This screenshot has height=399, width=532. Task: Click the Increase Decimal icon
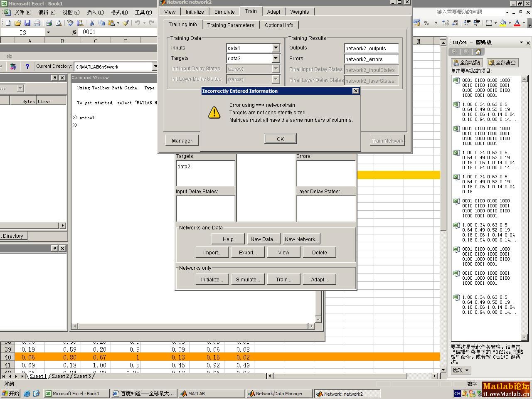(446, 23)
